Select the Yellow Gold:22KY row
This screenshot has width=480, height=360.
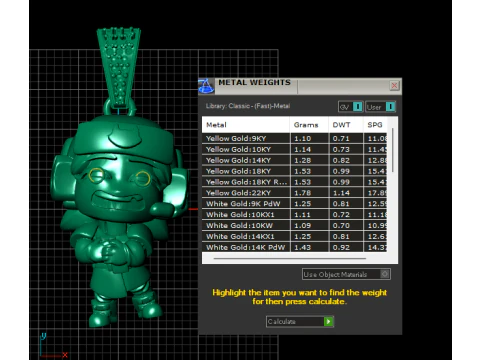click(295, 193)
